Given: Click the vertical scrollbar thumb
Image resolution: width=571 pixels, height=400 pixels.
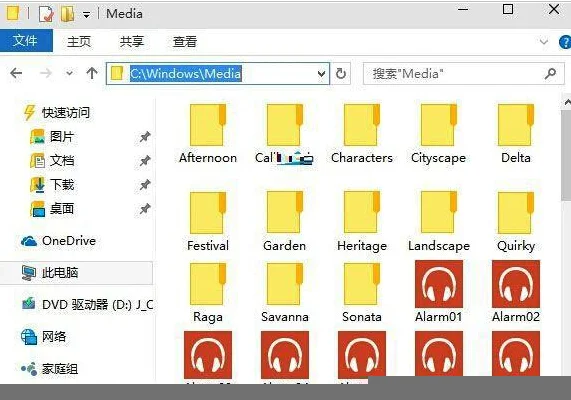Looking at the screenshot, I should pyautogui.click(x=567, y=155).
